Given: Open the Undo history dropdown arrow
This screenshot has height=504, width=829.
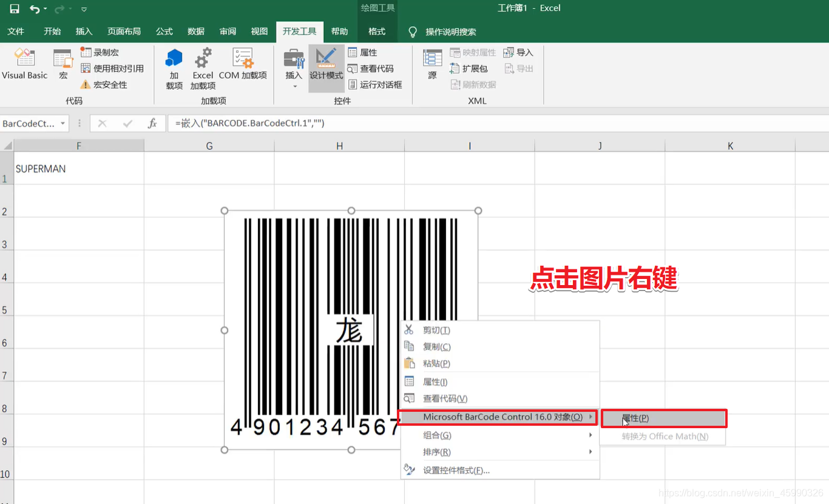Looking at the screenshot, I should coord(46,10).
